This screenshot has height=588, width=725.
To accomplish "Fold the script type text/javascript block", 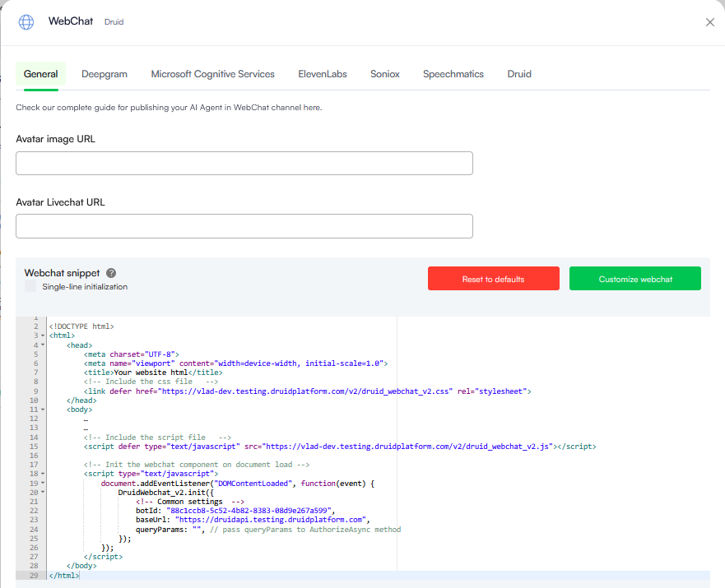I will click(42, 475).
